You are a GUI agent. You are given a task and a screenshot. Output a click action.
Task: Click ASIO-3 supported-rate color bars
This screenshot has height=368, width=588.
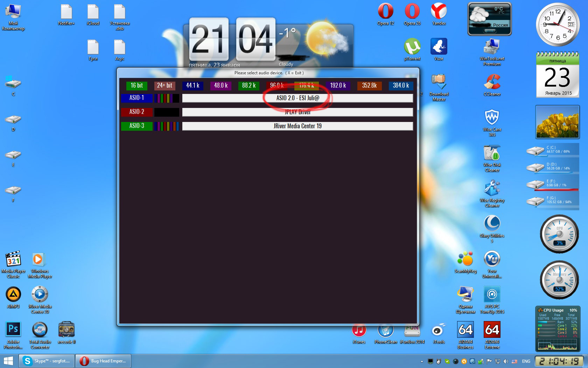click(167, 126)
